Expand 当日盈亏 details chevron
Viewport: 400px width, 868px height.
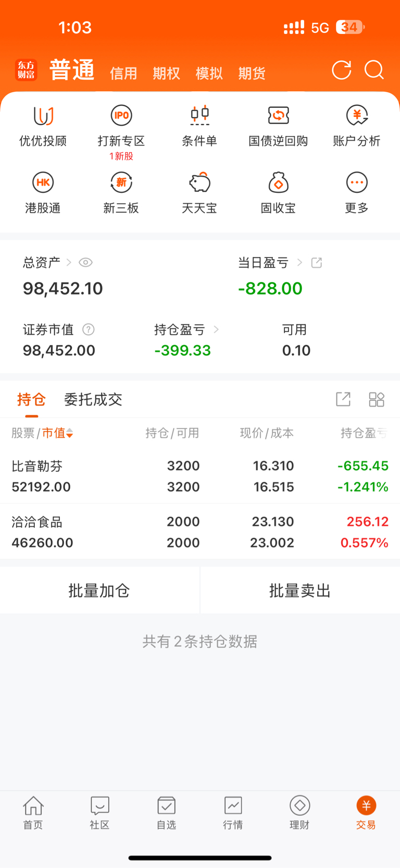(x=299, y=262)
